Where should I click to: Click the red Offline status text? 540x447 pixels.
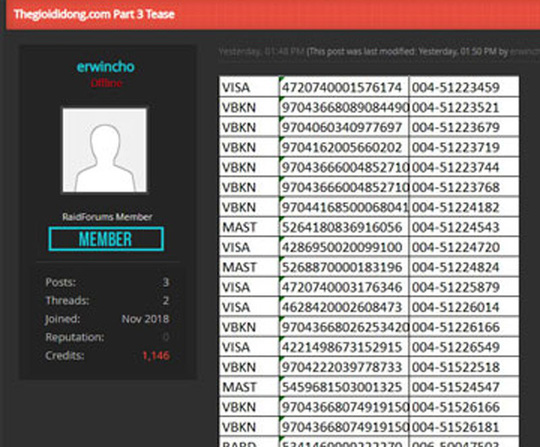point(106,83)
